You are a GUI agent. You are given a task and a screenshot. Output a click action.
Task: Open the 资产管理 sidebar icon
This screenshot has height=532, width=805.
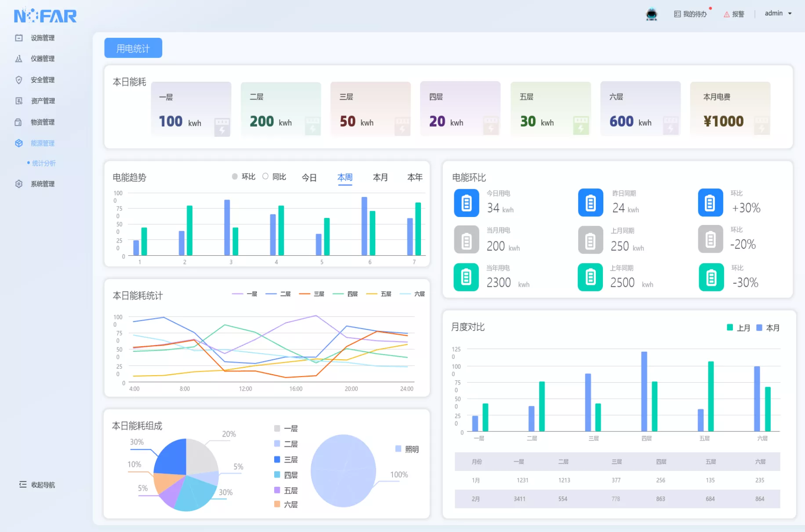click(19, 101)
